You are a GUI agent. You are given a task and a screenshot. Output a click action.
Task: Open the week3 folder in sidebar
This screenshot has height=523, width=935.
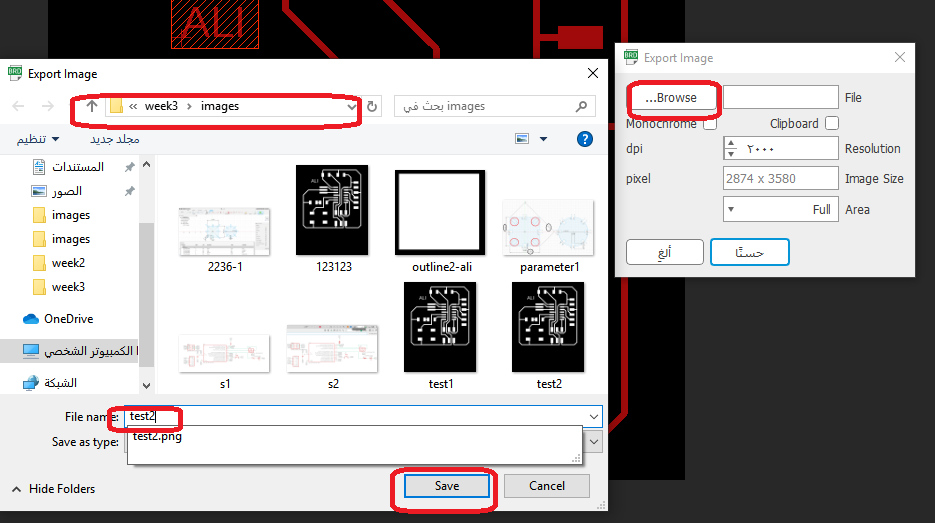(x=68, y=287)
